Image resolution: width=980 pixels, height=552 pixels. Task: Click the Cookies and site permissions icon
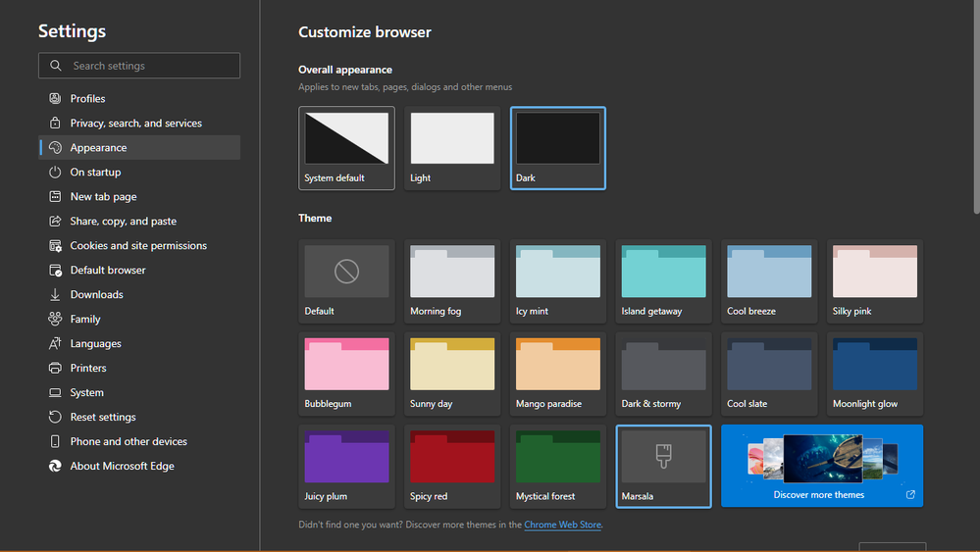(55, 245)
